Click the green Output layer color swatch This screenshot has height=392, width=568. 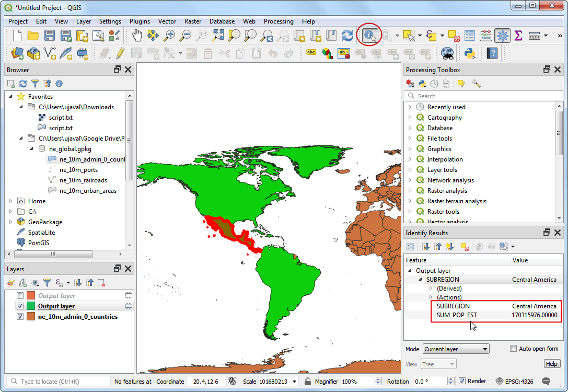point(30,306)
